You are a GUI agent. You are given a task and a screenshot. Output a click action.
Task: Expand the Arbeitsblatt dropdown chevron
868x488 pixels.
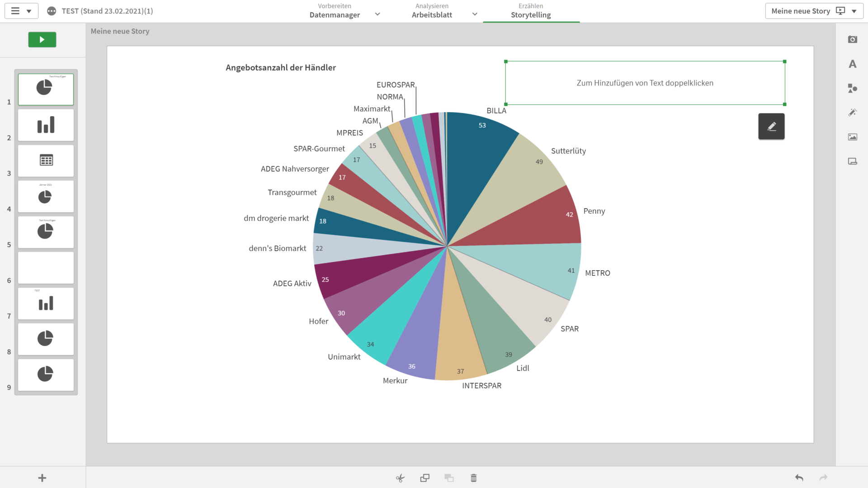[x=475, y=14]
